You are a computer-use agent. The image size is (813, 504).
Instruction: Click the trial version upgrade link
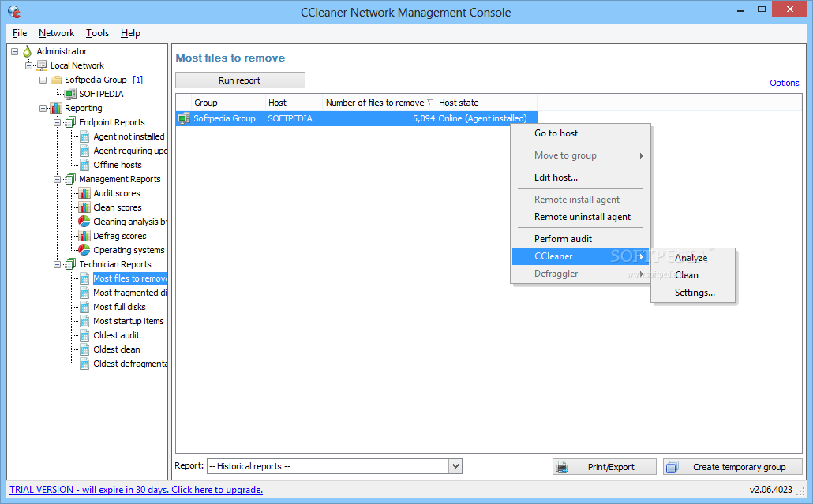137,490
